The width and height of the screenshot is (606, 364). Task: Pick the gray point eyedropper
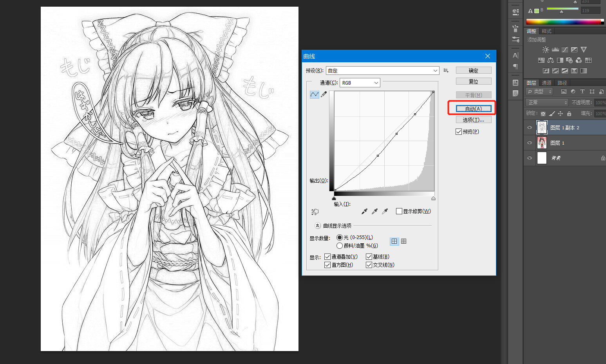[374, 212]
